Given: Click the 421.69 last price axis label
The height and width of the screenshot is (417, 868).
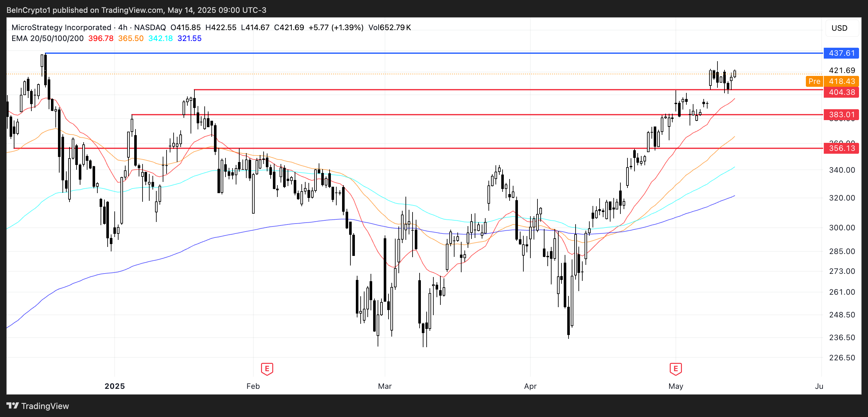Looking at the screenshot, I should [842, 70].
